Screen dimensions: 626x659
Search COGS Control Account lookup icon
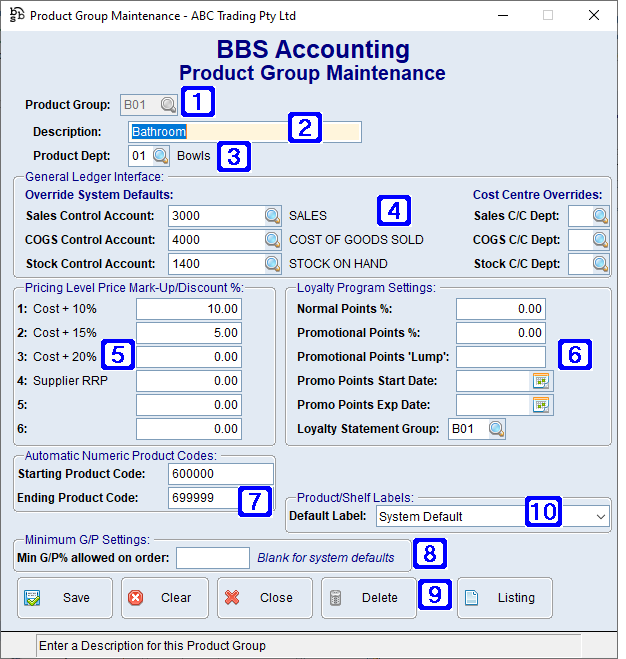[272, 240]
